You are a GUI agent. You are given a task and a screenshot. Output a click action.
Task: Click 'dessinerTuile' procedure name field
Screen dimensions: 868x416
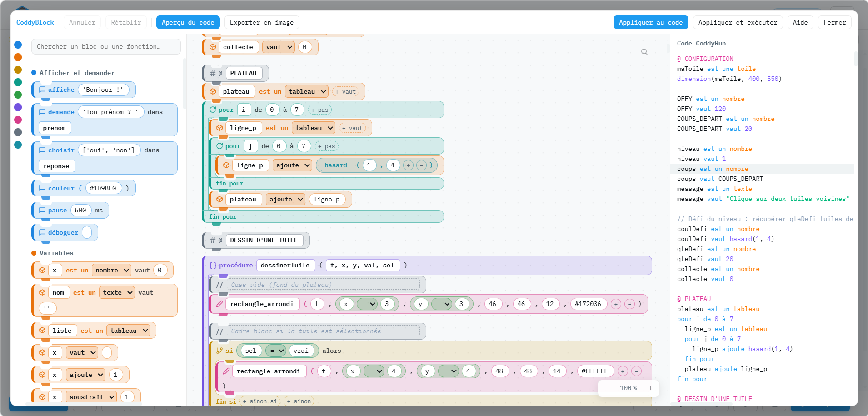click(285, 265)
